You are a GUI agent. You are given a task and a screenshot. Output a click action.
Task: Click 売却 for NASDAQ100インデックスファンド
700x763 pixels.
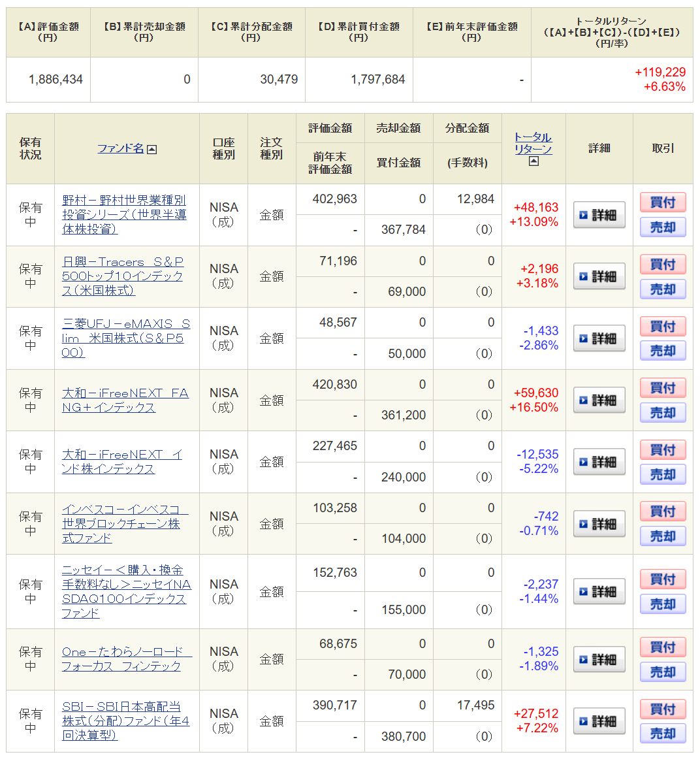coord(663,604)
